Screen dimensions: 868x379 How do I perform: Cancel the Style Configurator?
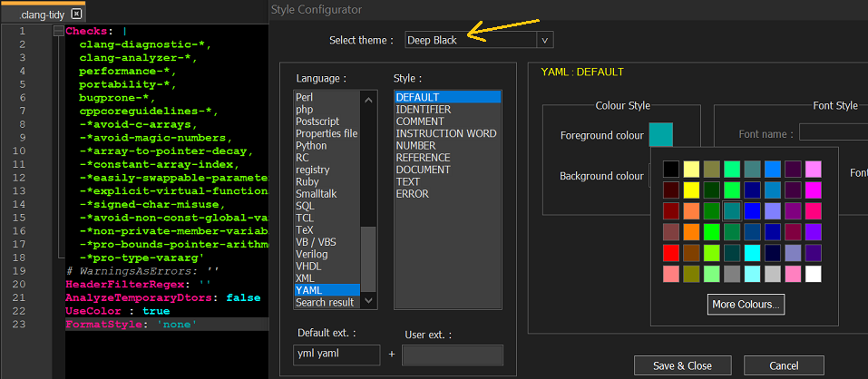tap(784, 365)
